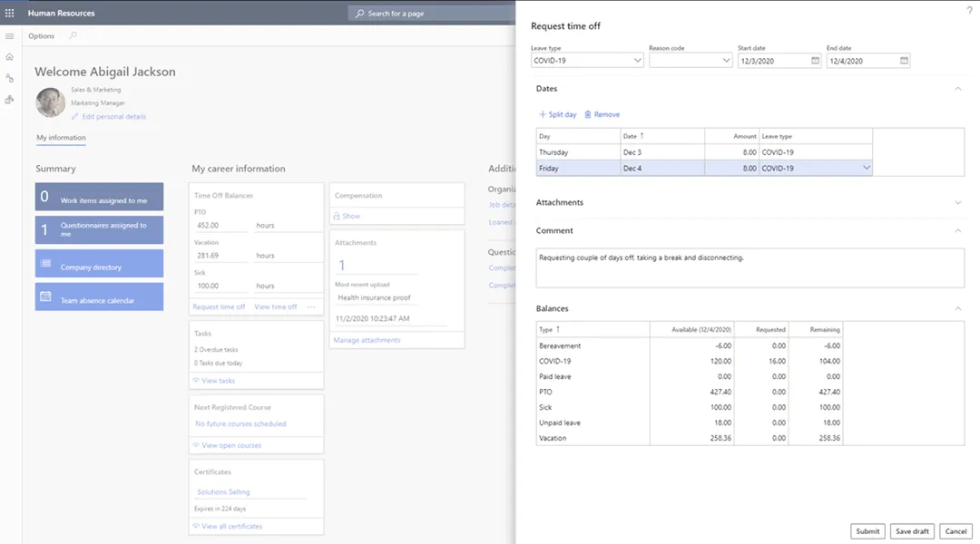Open the employee person icon in the sidebar
Image resolution: width=980 pixels, height=544 pixels.
(9, 77)
